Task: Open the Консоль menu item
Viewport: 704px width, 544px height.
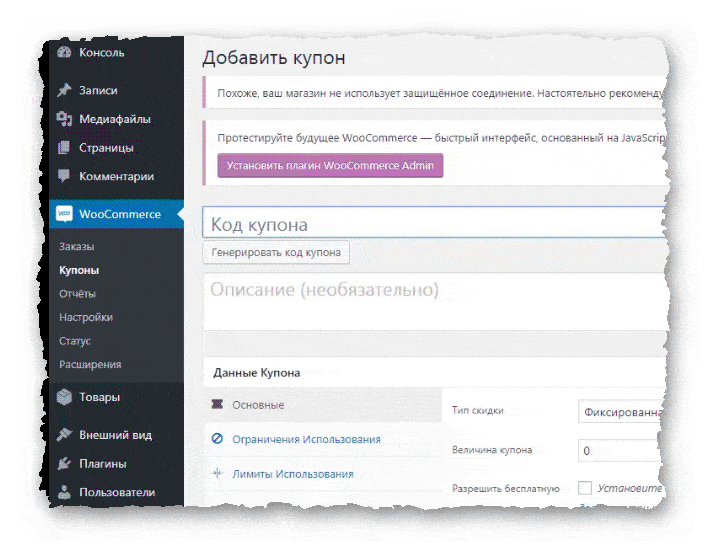Action: click(x=101, y=53)
